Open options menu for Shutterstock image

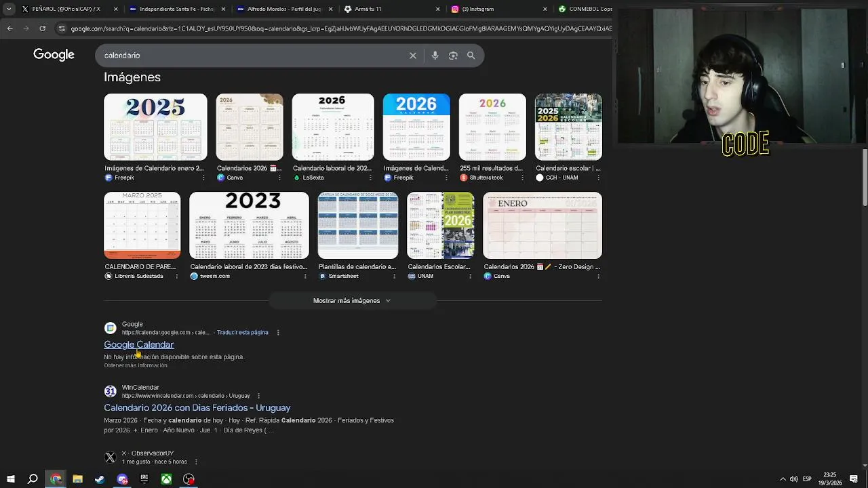522,178
